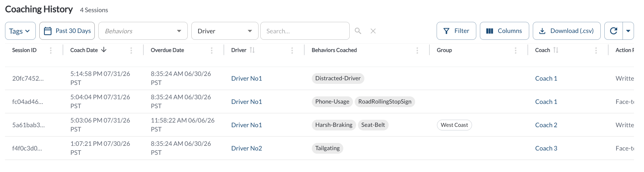
Task: Click the Columns button
Action: click(505, 31)
